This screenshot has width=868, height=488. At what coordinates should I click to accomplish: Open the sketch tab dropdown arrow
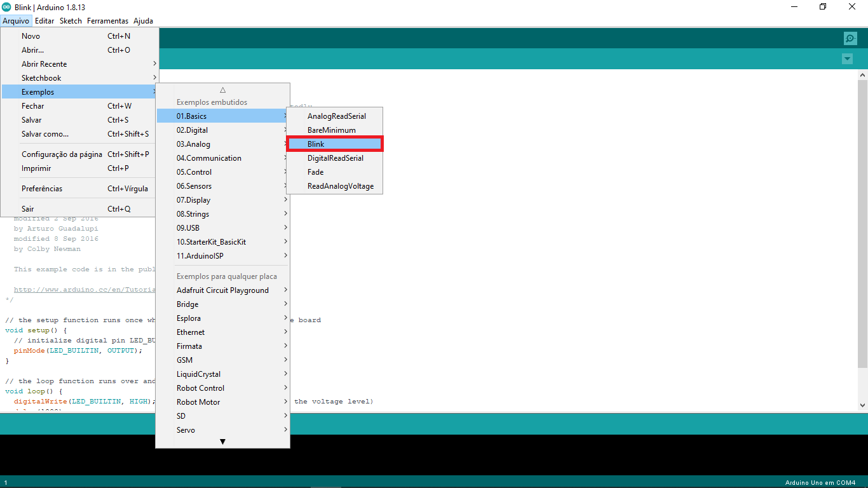pos(846,59)
